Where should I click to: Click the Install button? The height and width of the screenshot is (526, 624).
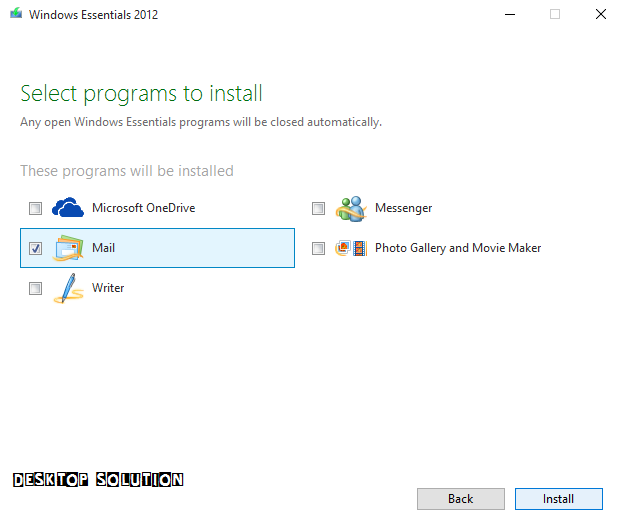[559, 499]
